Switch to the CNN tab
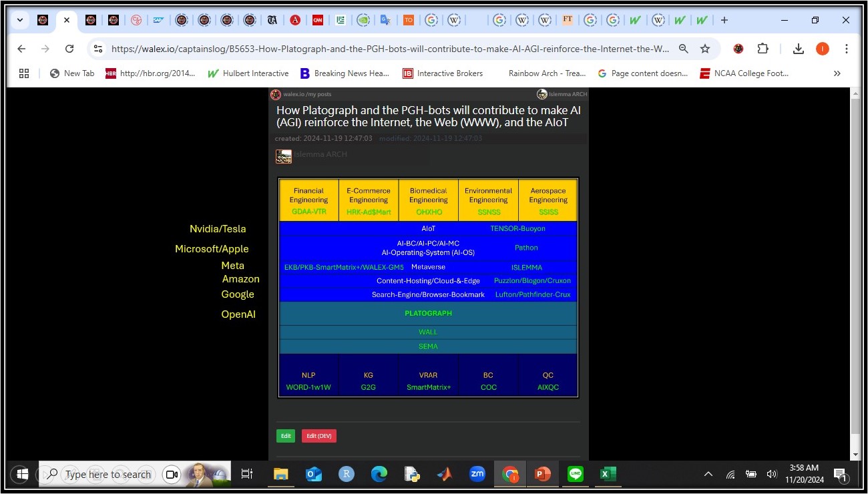This screenshot has height=494, width=868. tap(318, 20)
